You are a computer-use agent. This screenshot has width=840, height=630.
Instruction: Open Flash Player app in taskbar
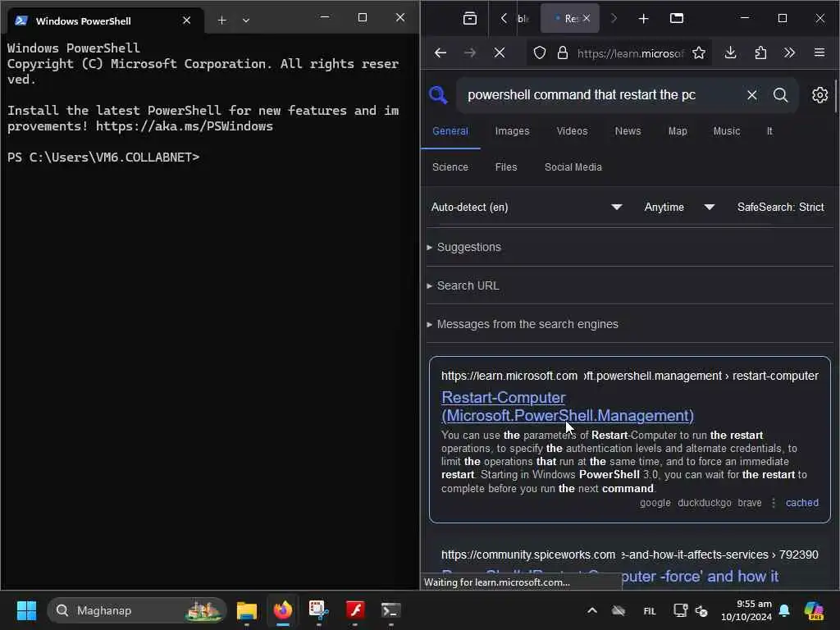click(x=354, y=610)
